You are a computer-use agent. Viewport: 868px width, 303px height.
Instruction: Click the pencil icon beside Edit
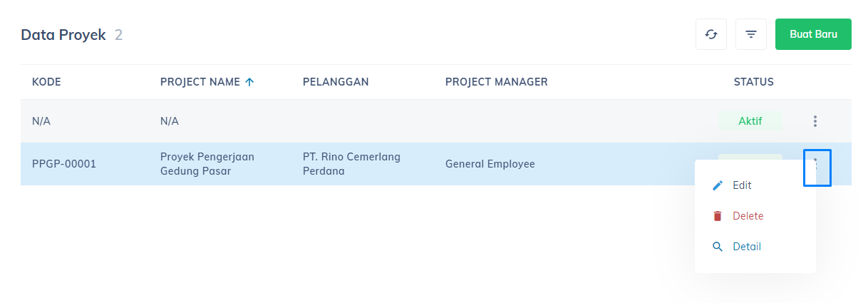718,185
